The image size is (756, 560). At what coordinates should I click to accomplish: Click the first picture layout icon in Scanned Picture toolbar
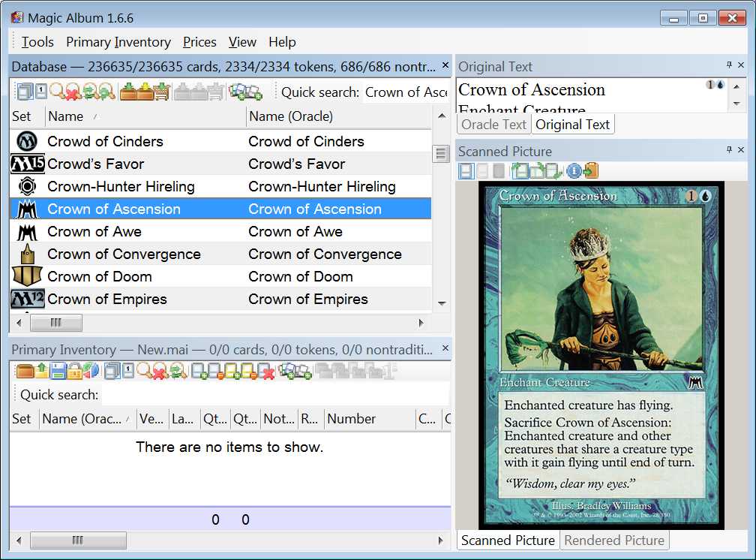[x=466, y=170]
